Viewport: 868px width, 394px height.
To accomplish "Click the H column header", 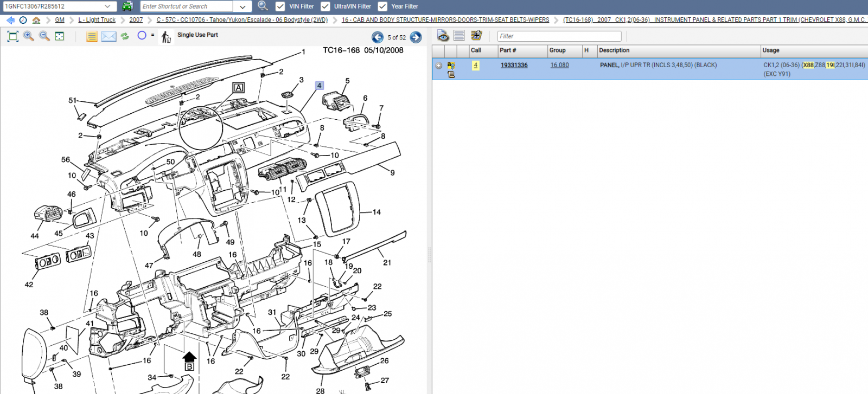I will (x=590, y=50).
